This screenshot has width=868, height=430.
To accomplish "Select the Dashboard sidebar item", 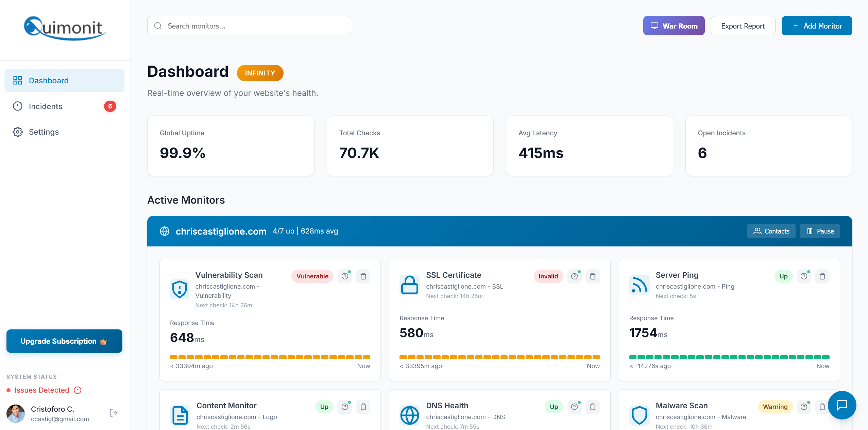I will pyautogui.click(x=49, y=81).
